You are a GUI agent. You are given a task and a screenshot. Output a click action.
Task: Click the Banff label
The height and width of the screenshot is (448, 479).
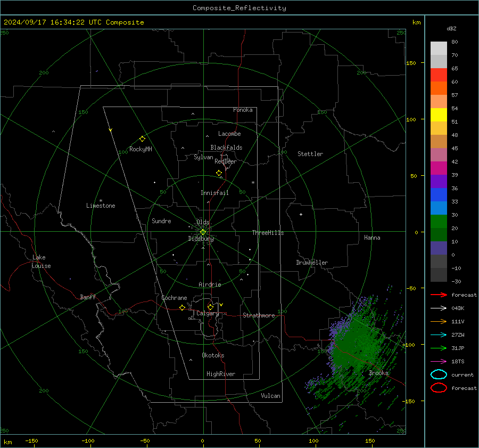(88, 297)
